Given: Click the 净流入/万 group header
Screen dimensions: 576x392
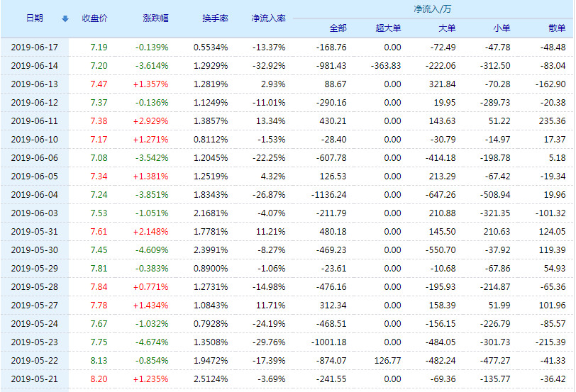Looking at the screenshot, I should 433,9.
